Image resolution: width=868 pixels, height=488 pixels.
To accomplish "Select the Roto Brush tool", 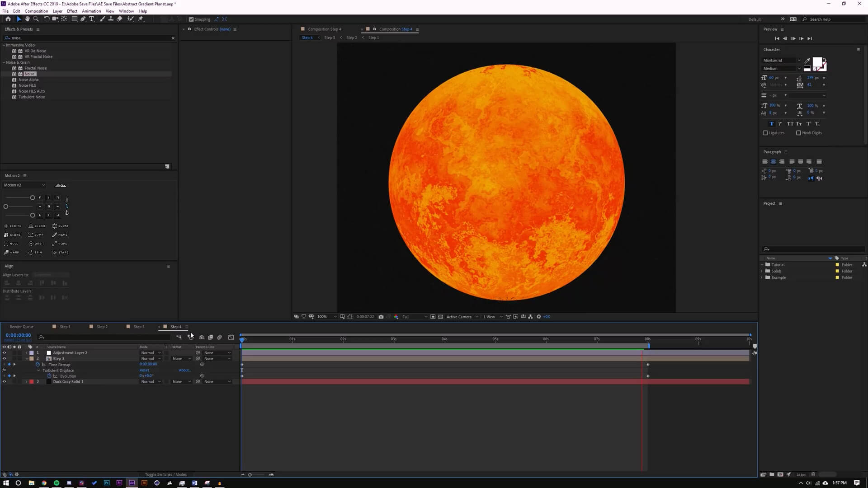I will click(x=130, y=19).
